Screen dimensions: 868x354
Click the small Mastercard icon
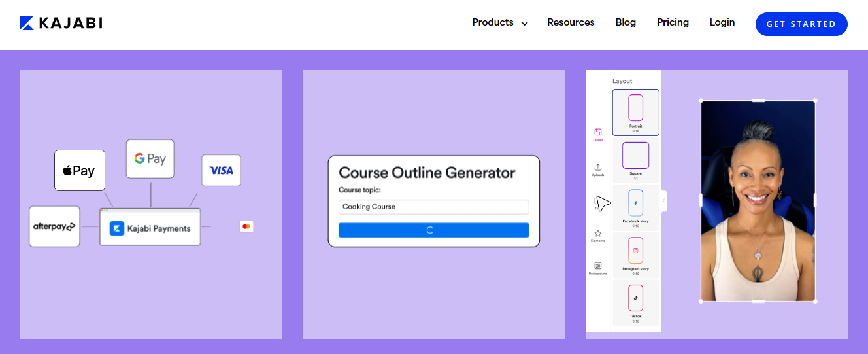246,226
